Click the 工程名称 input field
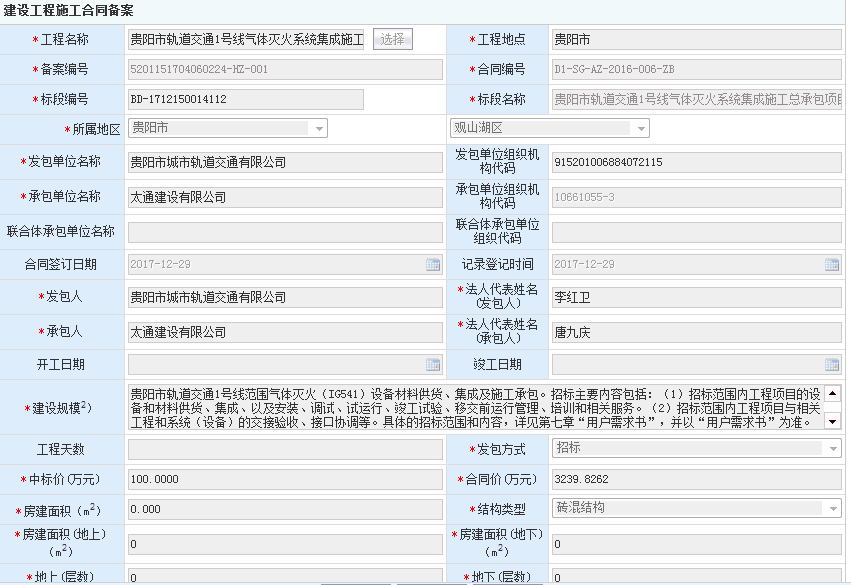 [246, 39]
